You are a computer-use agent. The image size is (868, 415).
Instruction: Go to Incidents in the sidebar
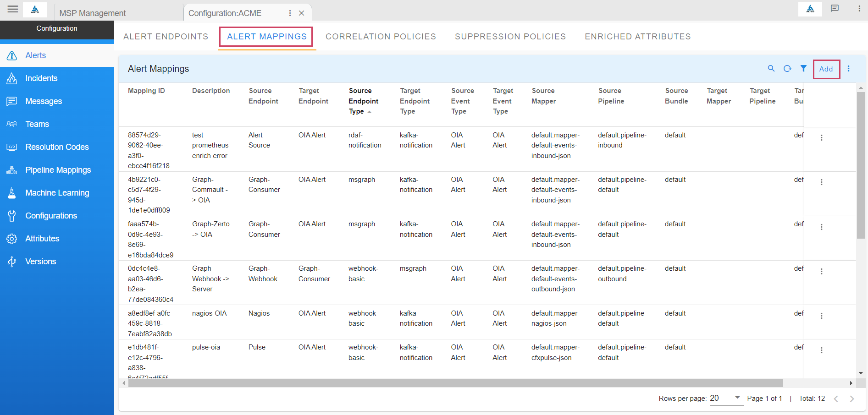(x=41, y=78)
